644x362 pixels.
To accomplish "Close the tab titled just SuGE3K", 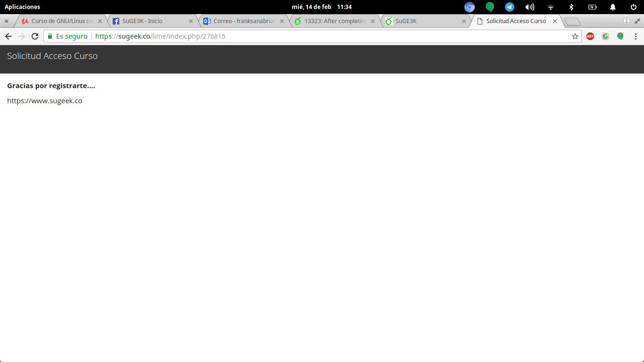I will pyautogui.click(x=464, y=21).
